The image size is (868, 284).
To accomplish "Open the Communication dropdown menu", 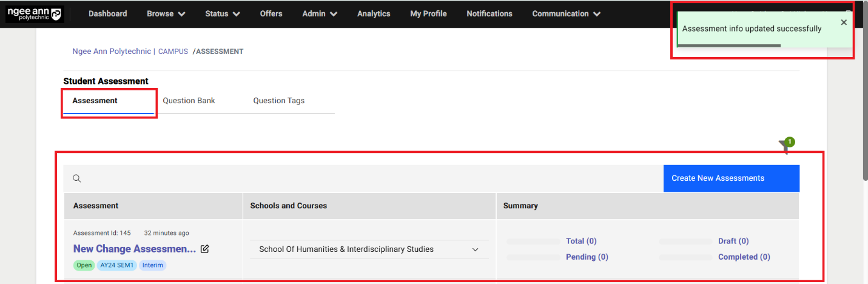I will tap(566, 14).
